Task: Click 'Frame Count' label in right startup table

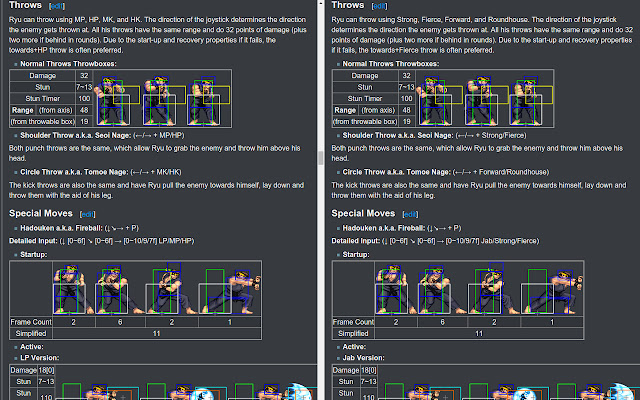Action: tap(353, 322)
